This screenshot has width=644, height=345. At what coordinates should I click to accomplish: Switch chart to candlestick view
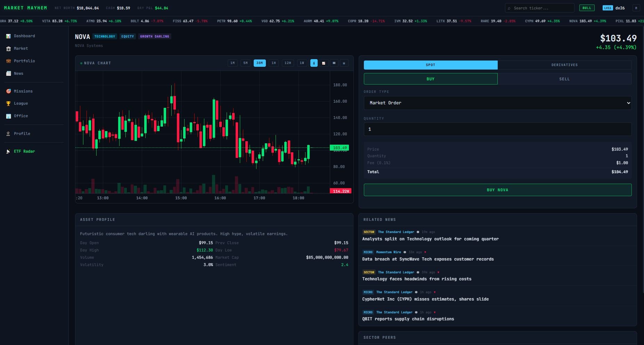point(314,63)
